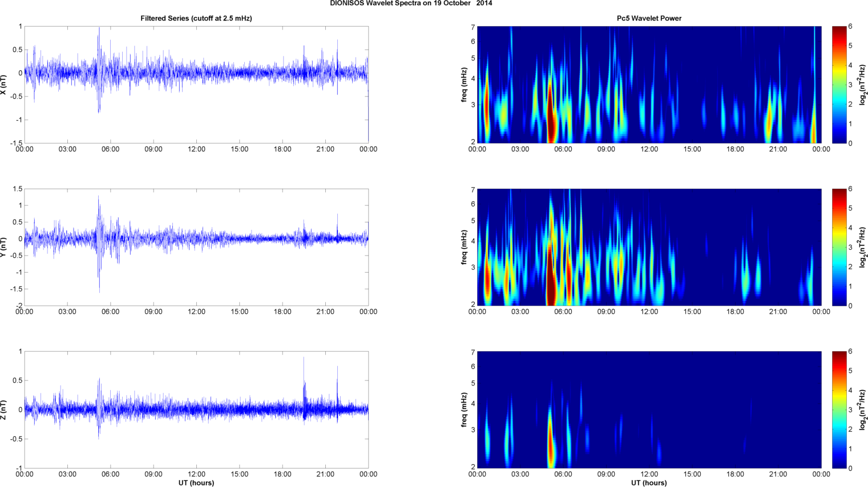Click the 'Filtered Series (cutoff at 2.5 mHz)' heading
Screen dimensions: 868x487
click(196, 18)
